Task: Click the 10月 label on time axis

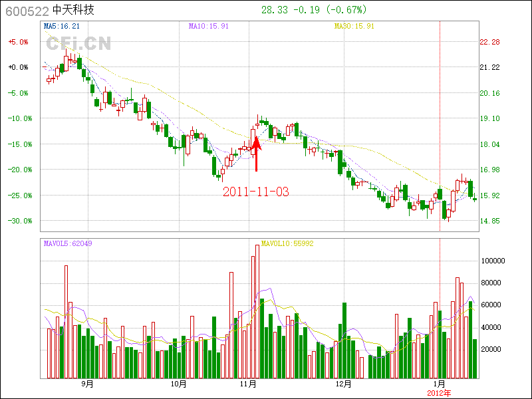Action: (x=178, y=384)
